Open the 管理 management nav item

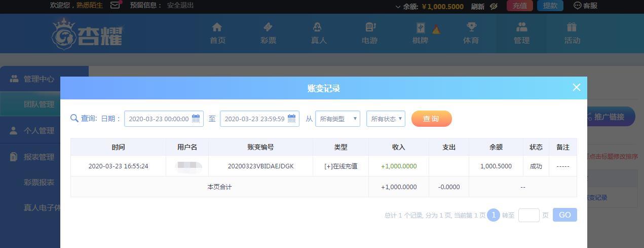point(521,33)
